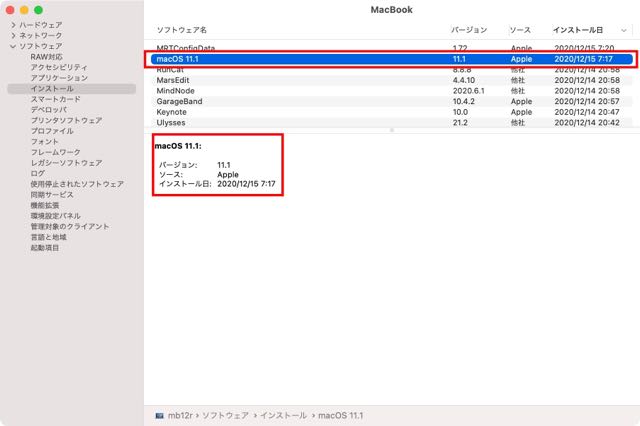
Task: Select プロファイル in sidebar
Action: 52,131
